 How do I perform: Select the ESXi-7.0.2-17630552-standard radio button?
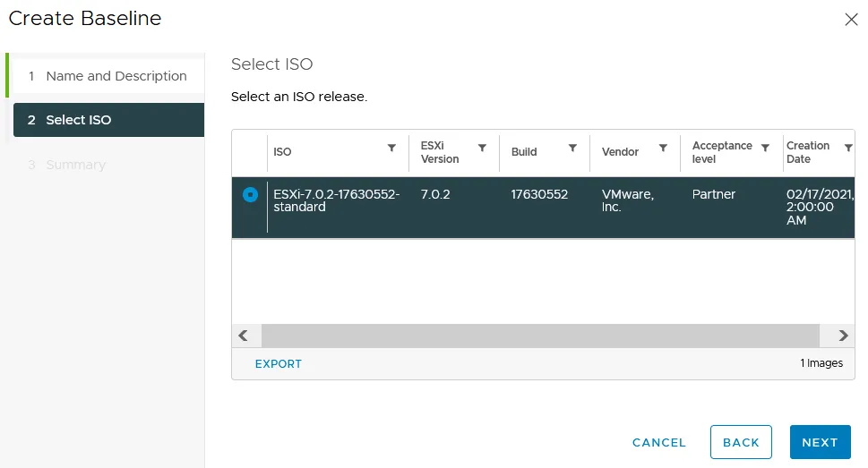pos(250,194)
